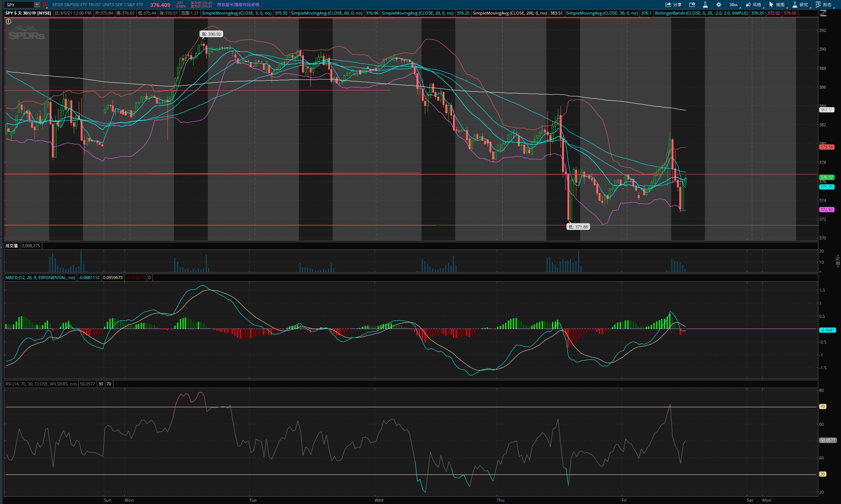Click the SPY symbol input field

[x=19, y=5]
